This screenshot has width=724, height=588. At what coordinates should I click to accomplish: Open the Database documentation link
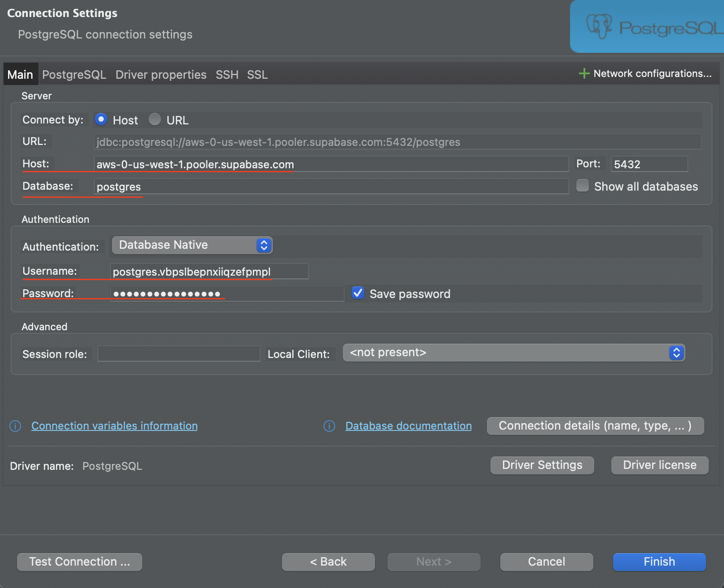[408, 426]
